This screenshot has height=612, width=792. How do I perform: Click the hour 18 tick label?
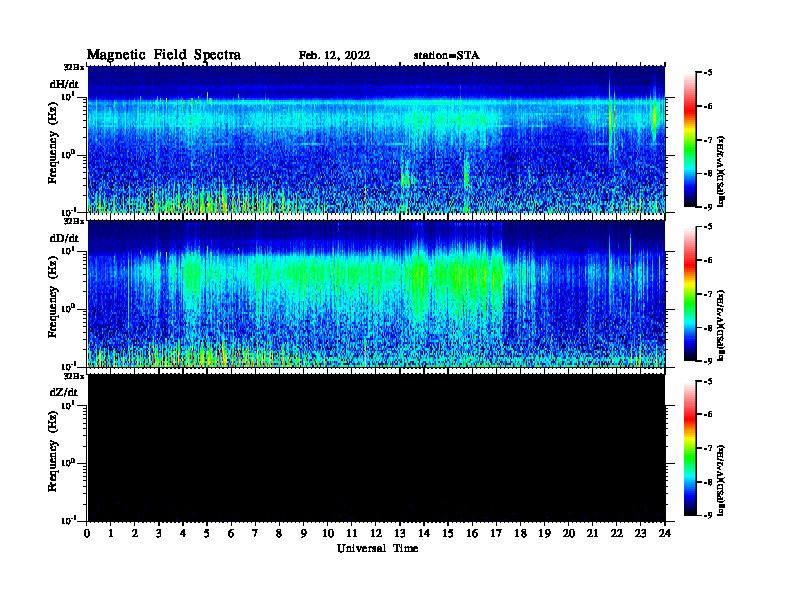point(520,534)
